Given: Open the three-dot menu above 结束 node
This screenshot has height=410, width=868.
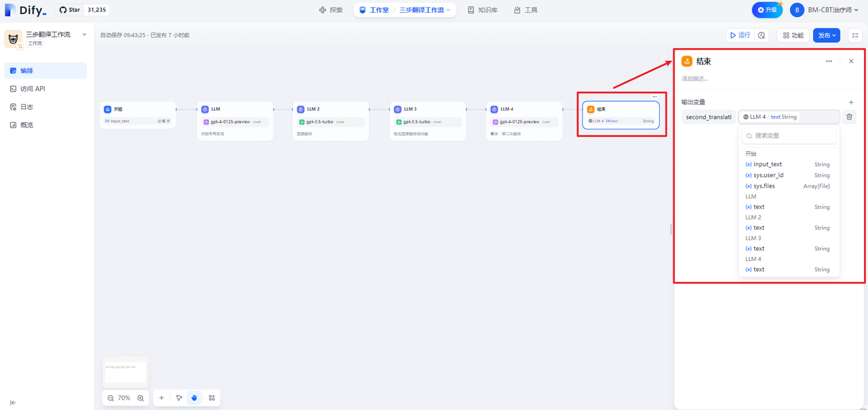Looking at the screenshot, I should pos(654,97).
